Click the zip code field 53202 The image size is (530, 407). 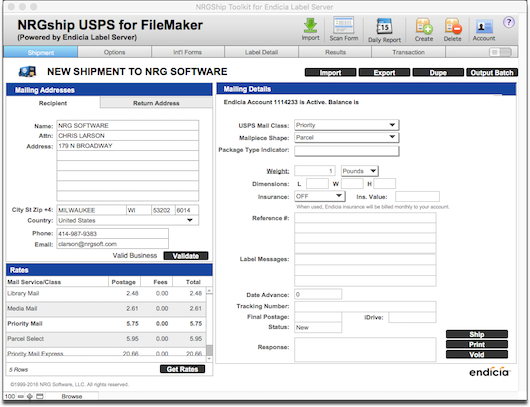(x=163, y=210)
